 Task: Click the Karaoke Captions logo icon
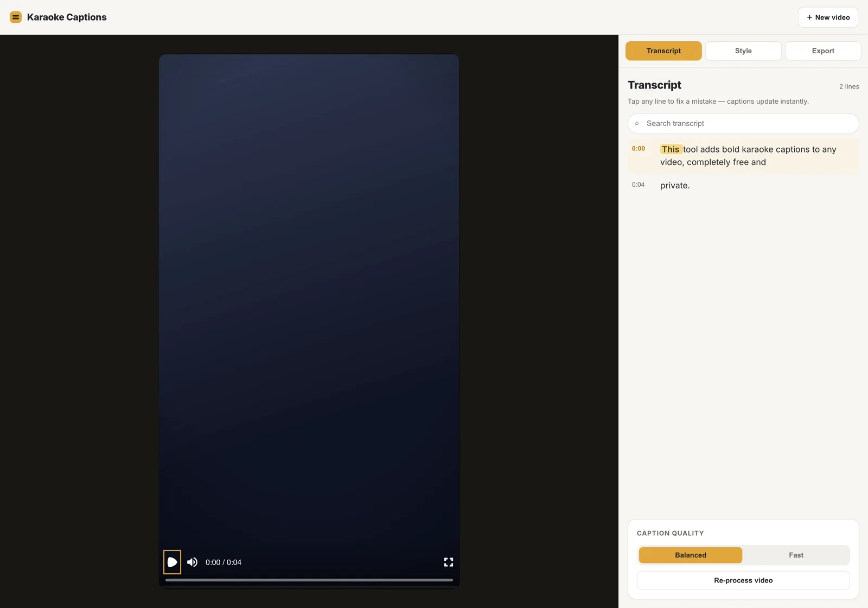pyautogui.click(x=16, y=17)
